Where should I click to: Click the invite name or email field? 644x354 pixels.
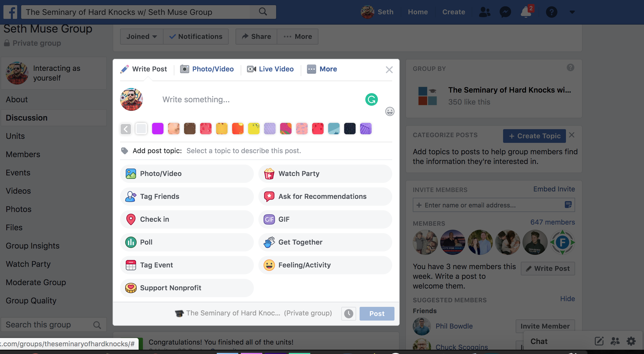point(494,205)
